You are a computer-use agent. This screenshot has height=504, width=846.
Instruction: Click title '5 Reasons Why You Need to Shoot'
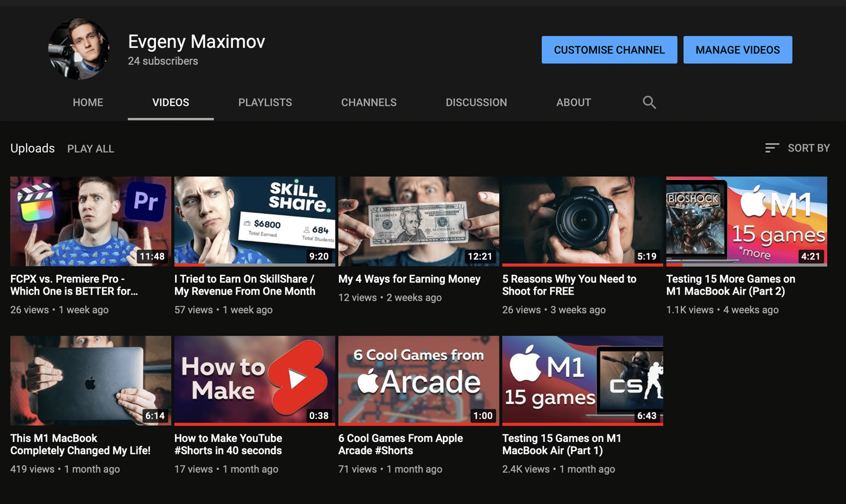click(x=570, y=285)
